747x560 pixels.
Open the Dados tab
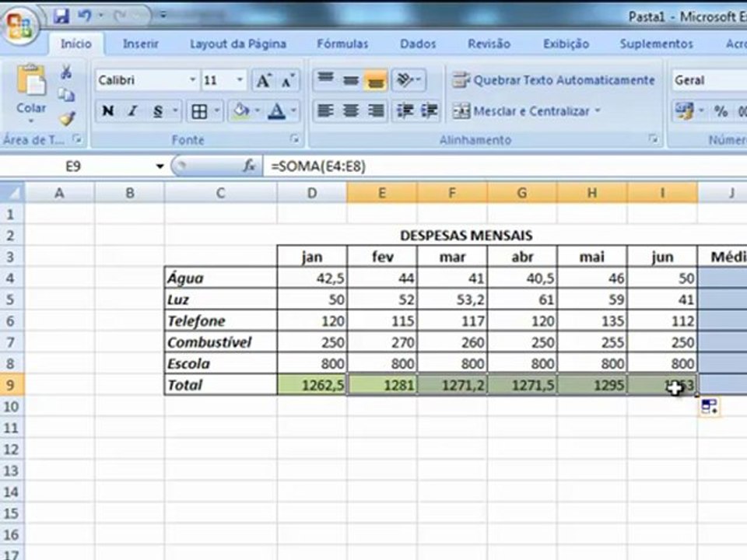click(418, 44)
